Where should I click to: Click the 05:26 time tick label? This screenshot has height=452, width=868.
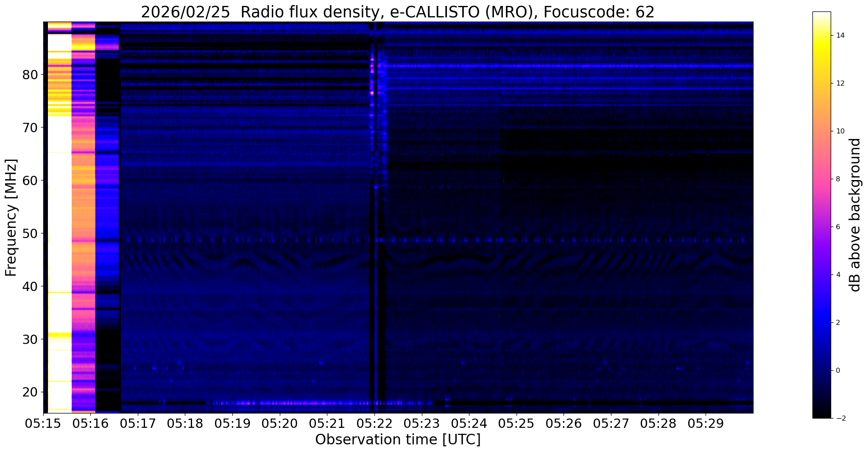pos(564,423)
